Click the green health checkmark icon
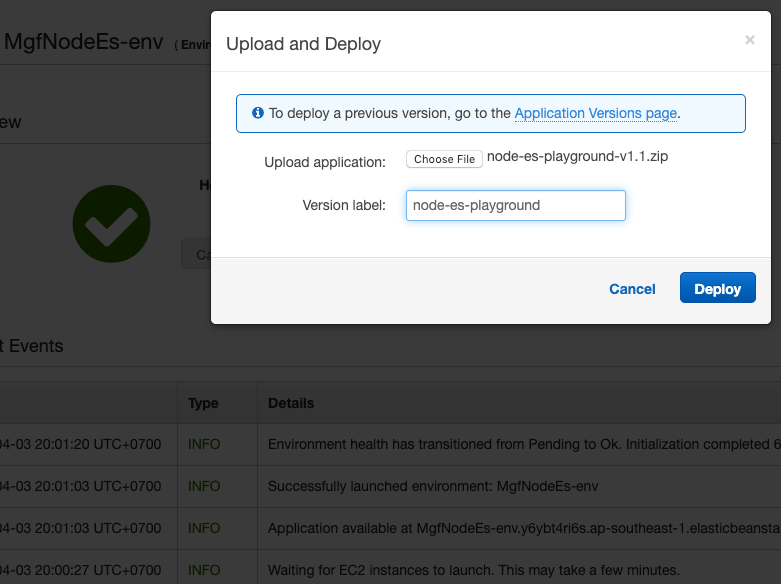 pos(111,225)
